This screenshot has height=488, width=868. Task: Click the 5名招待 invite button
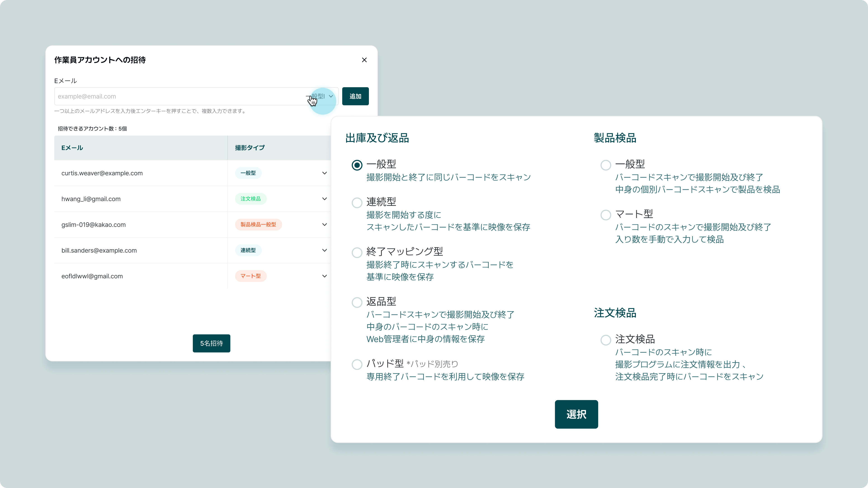pyautogui.click(x=211, y=343)
